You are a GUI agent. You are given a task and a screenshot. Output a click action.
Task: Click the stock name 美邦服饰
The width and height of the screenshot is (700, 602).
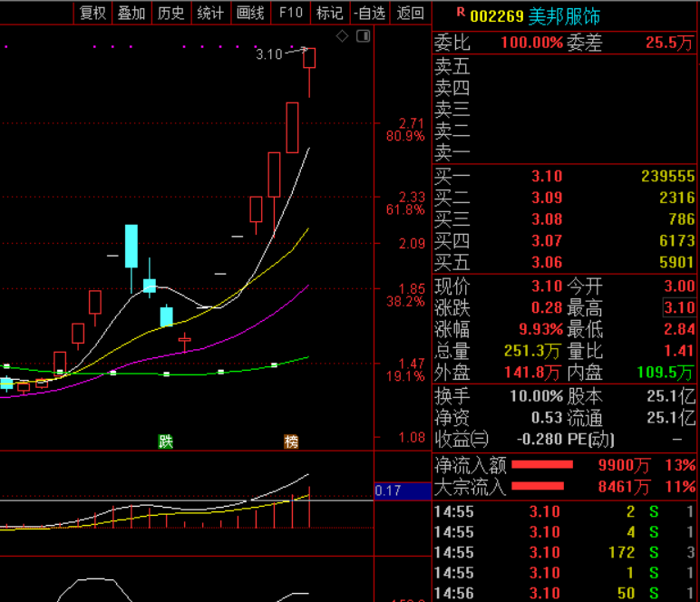[x=564, y=16]
